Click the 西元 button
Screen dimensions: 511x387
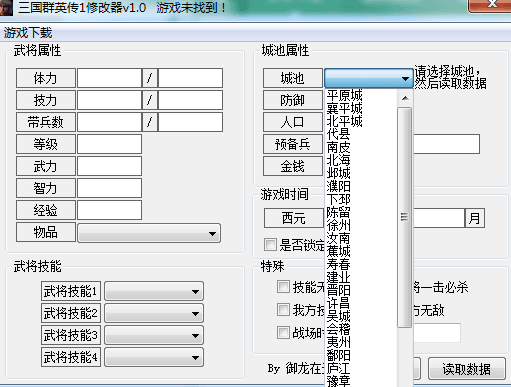(x=294, y=218)
